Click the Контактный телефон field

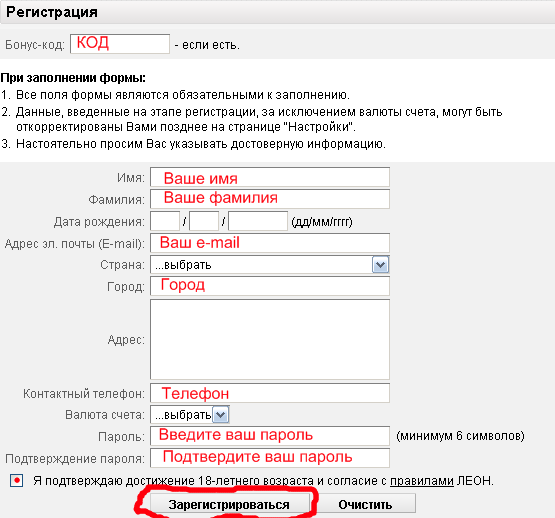coord(270,393)
